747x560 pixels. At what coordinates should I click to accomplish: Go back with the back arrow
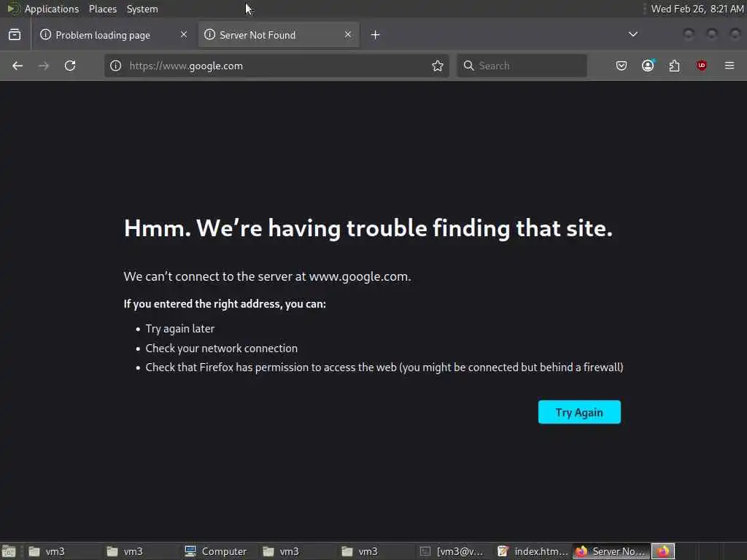(18, 66)
